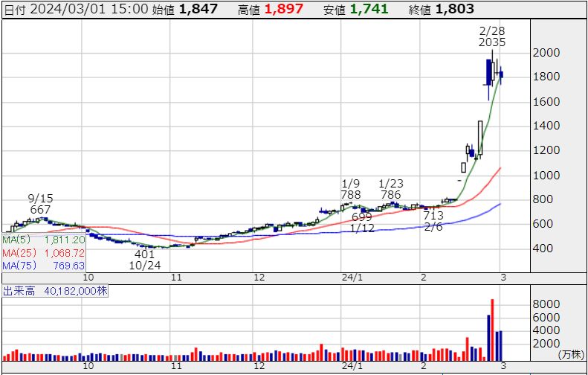Viewport: 588px width, 375px height.
Task: Select the 24/1 marker on price chart axis
Action: coord(352,277)
